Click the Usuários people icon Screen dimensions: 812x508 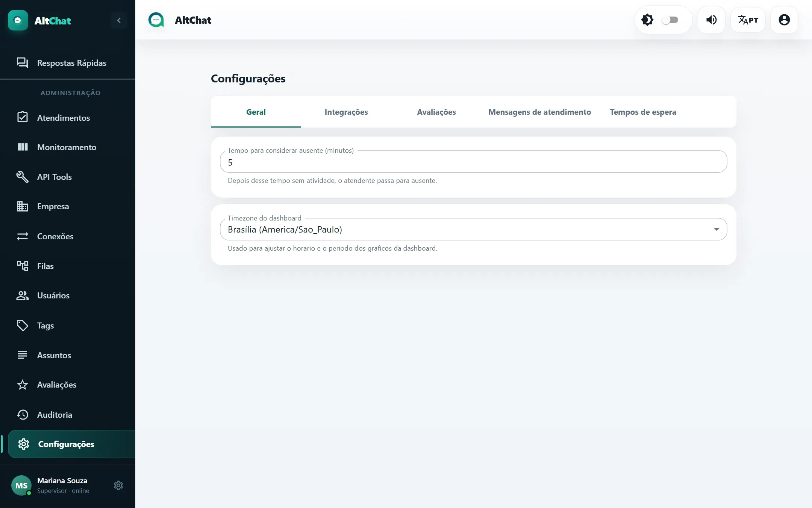pyautogui.click(x=23, y=295)
